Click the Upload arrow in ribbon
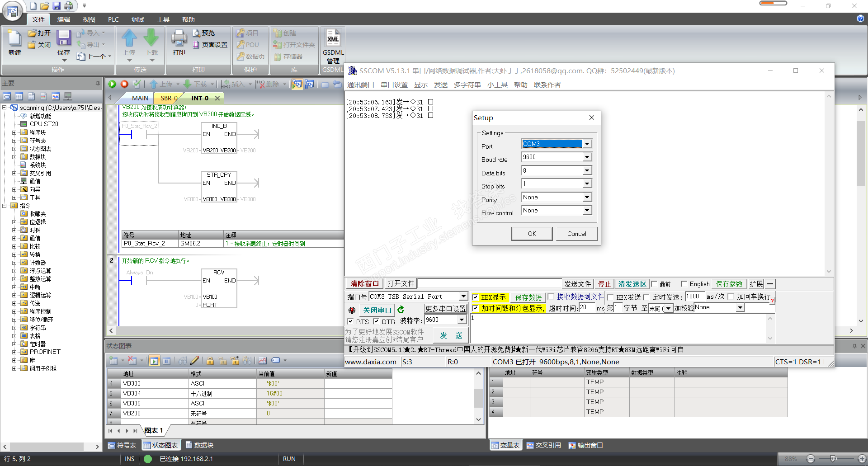Screen dimensions: 868x466 coord(129,38)
